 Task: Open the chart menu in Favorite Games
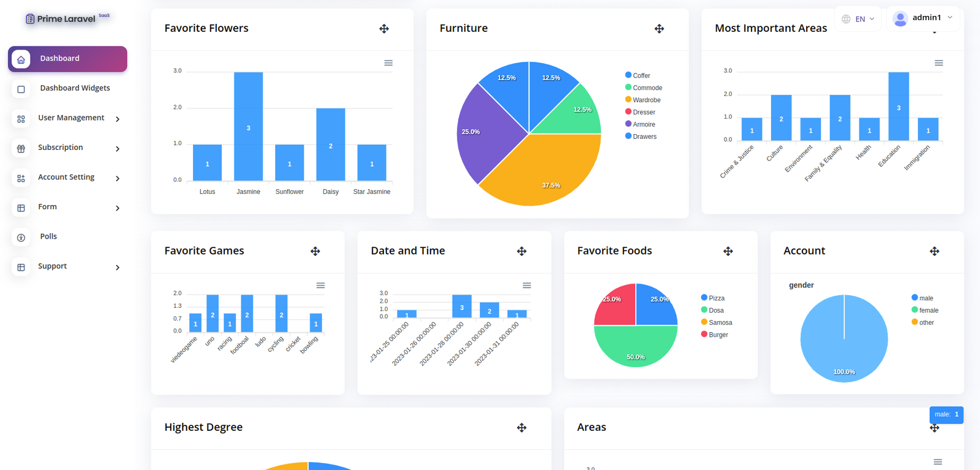coord(320,286)
